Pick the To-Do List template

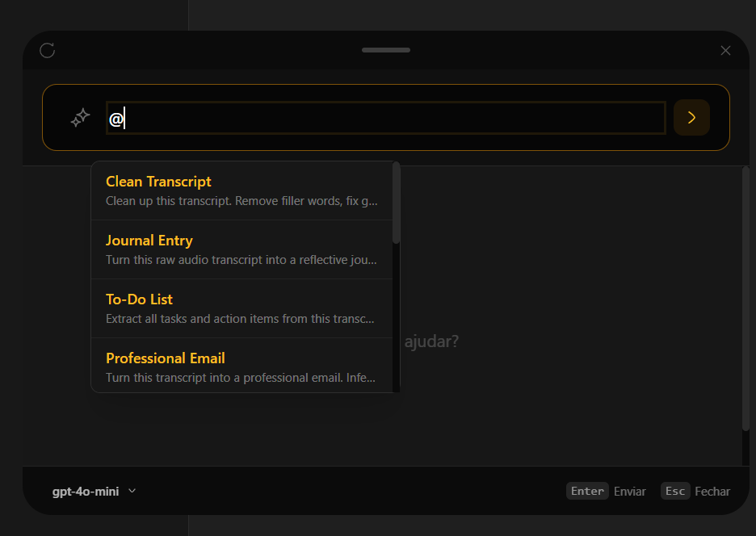pos(241,308)
